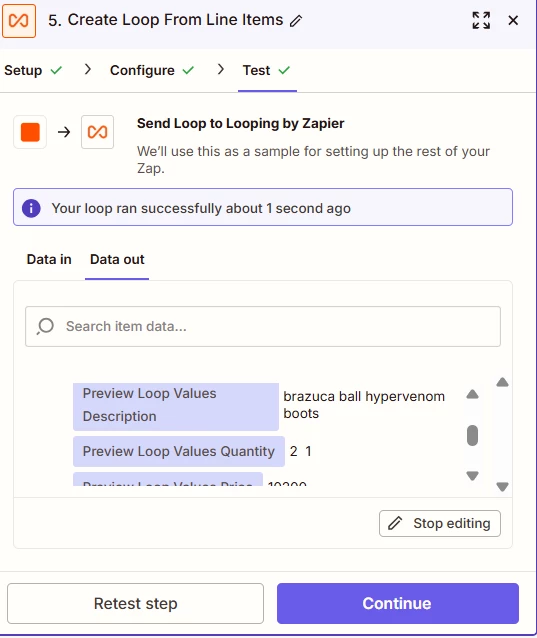Click the orange source app icon

point(30,132)
